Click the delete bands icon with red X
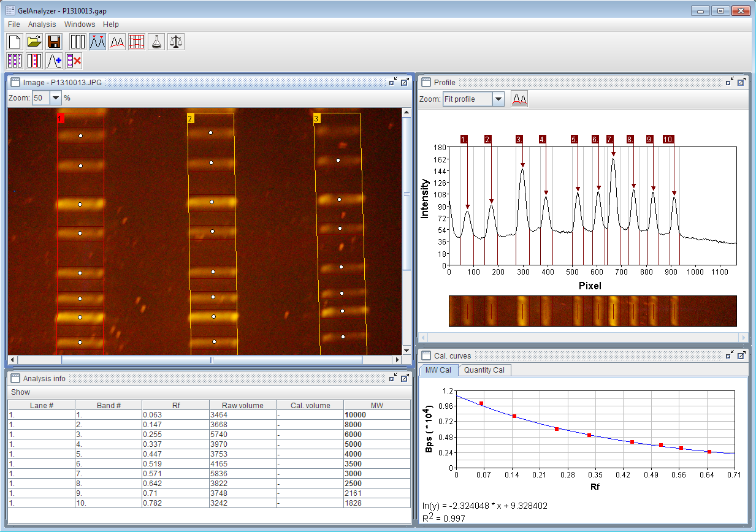The height and width of the screenshot is (532, 756). click(x=74, y=60)
